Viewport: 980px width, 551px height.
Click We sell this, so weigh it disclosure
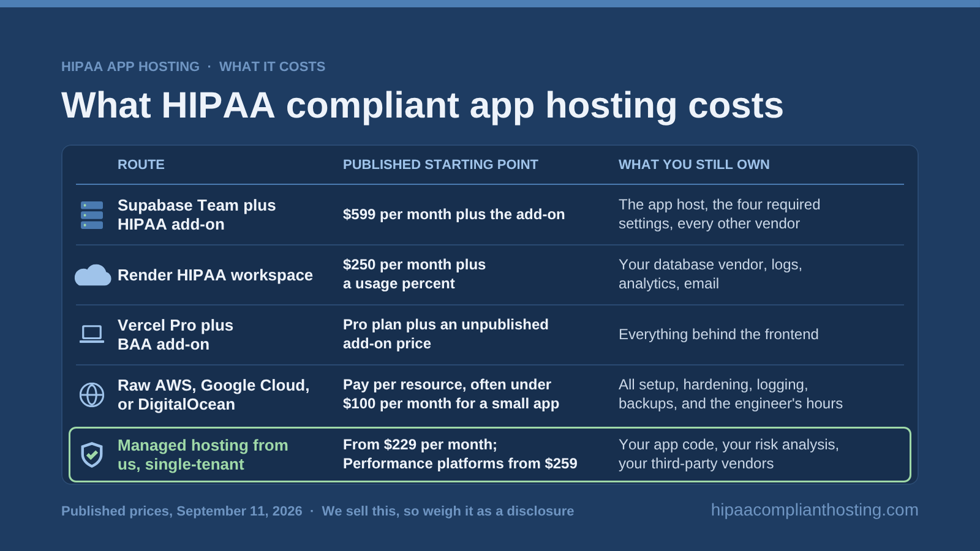pyautogui.click(x=448, y=511)
